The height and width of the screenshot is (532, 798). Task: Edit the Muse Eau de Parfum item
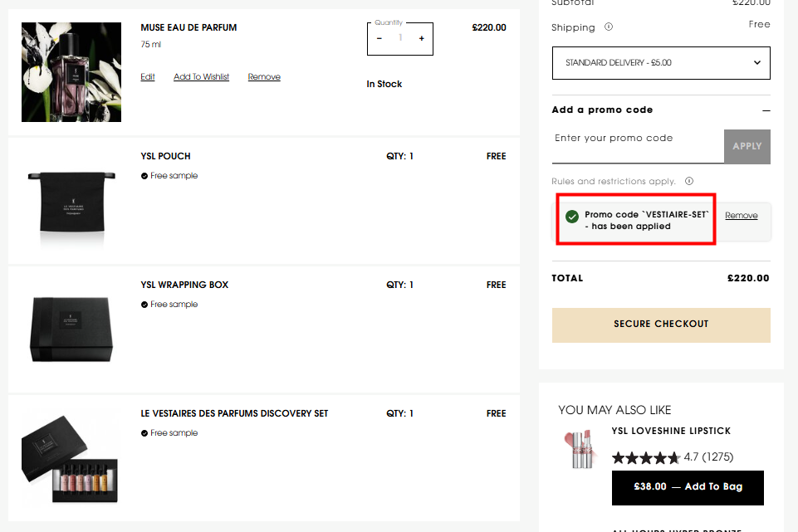pyautogui.click(x=148, y=77)
